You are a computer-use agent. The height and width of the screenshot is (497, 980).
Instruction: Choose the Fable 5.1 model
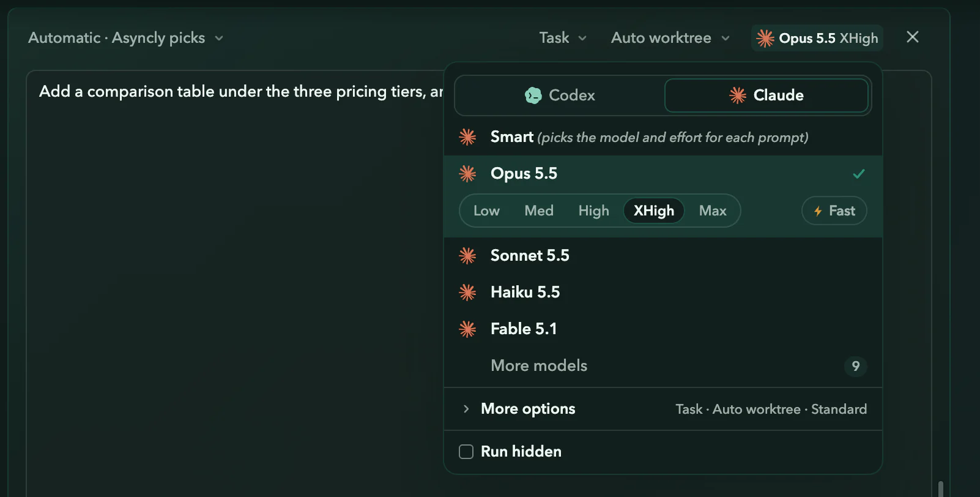tap(663, 329)
